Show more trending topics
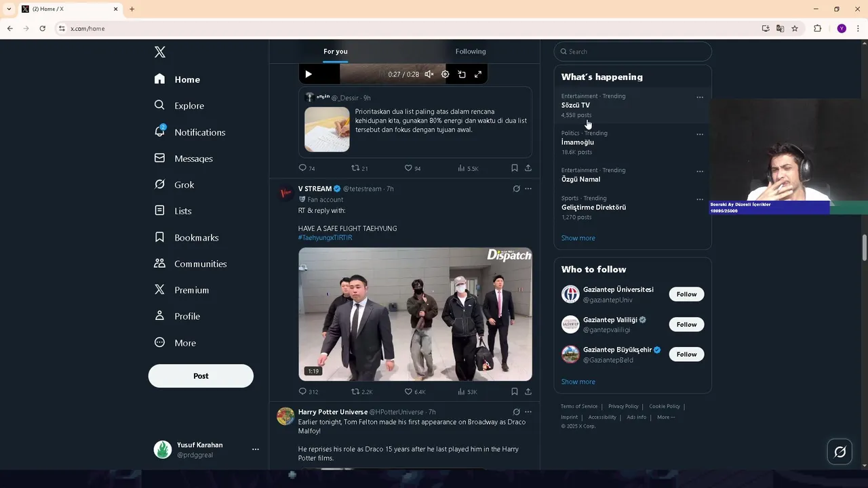This screenshot has height=488, width=868. click(x=578, y=239)
